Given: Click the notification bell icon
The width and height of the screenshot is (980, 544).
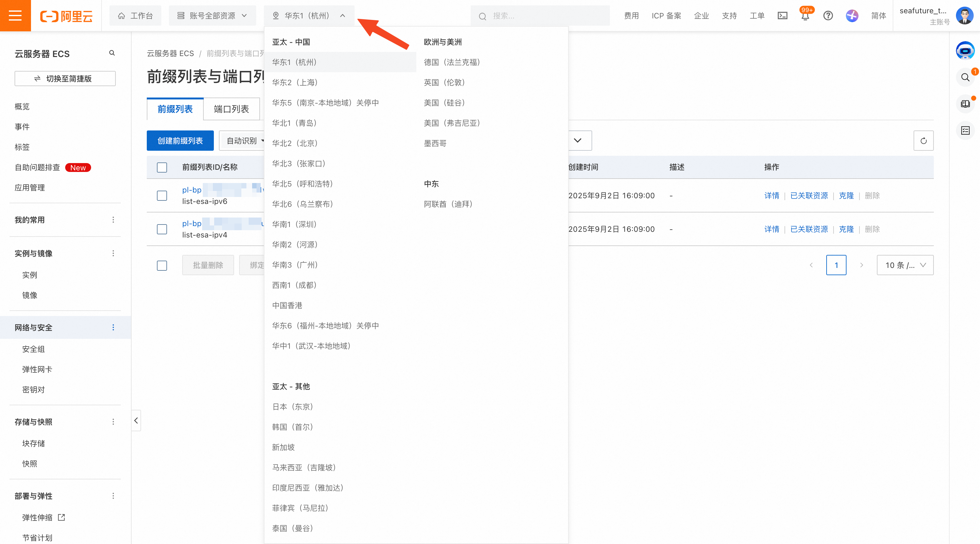Looking at the screenshot, I should (x=805, y=16).
